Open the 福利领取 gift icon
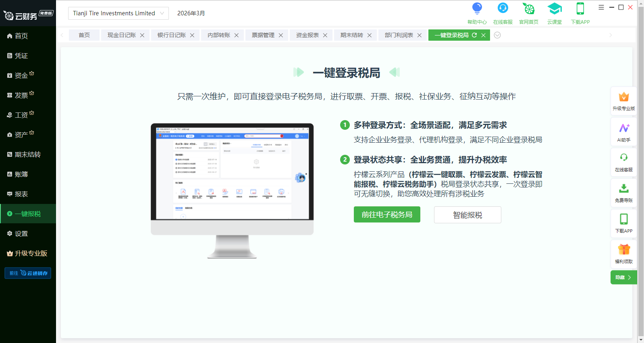 coord(624,250)
